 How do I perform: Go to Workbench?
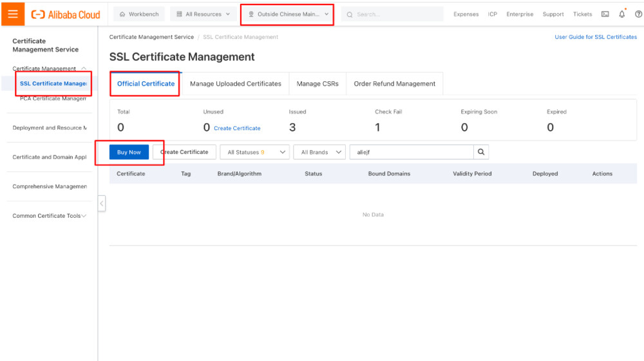139,14
